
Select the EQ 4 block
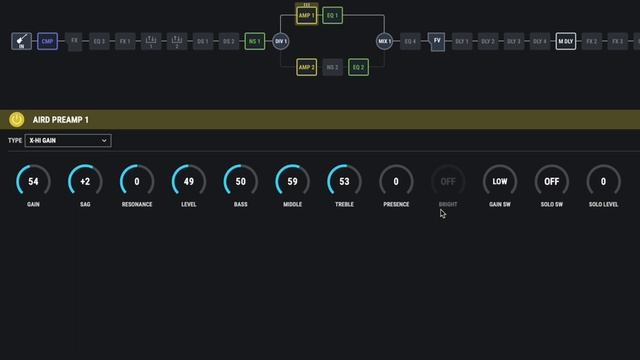[x=410, y=41]
